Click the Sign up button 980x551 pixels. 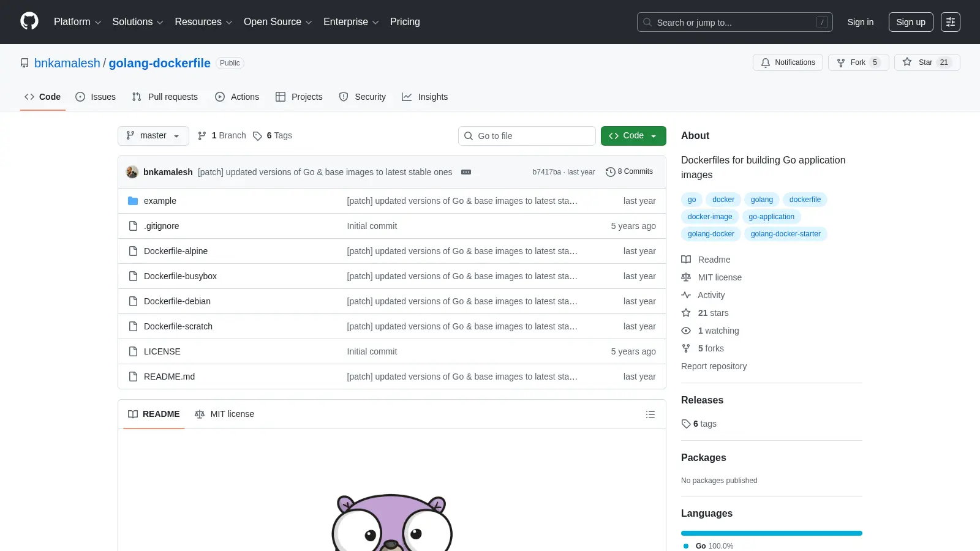click(911, 22)
